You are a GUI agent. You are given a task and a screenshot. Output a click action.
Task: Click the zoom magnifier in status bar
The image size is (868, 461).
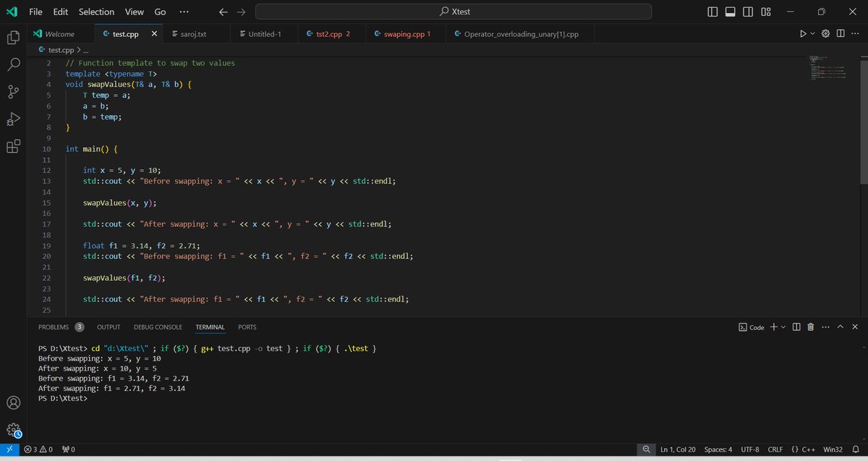[x=645, y=449]
